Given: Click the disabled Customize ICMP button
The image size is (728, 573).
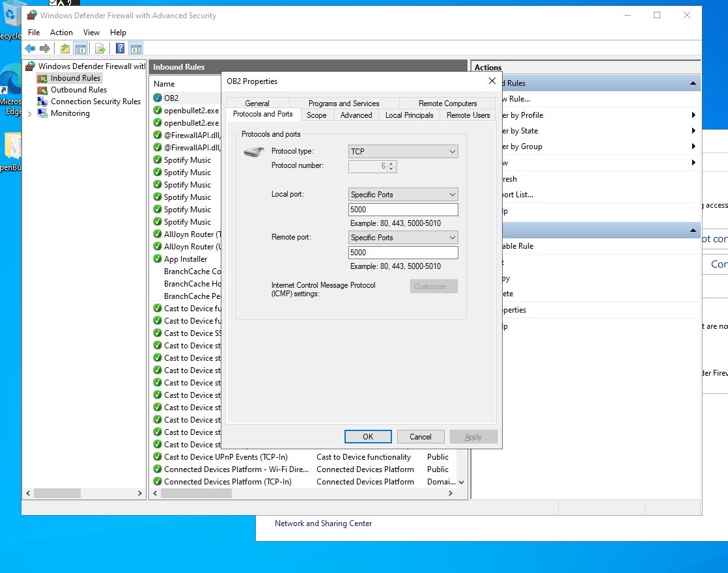Looking at the screenshot, I should tap(434, 286).
